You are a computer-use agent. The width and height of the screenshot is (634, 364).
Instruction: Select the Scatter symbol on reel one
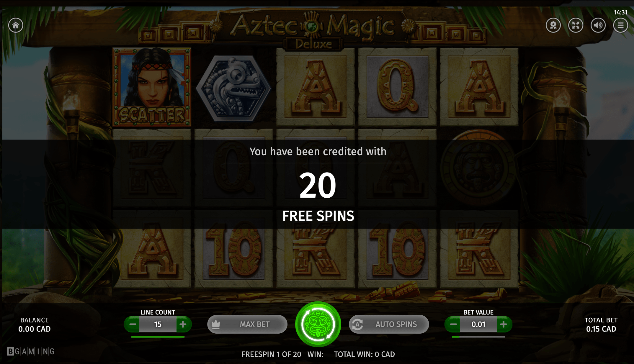point(152,87)
